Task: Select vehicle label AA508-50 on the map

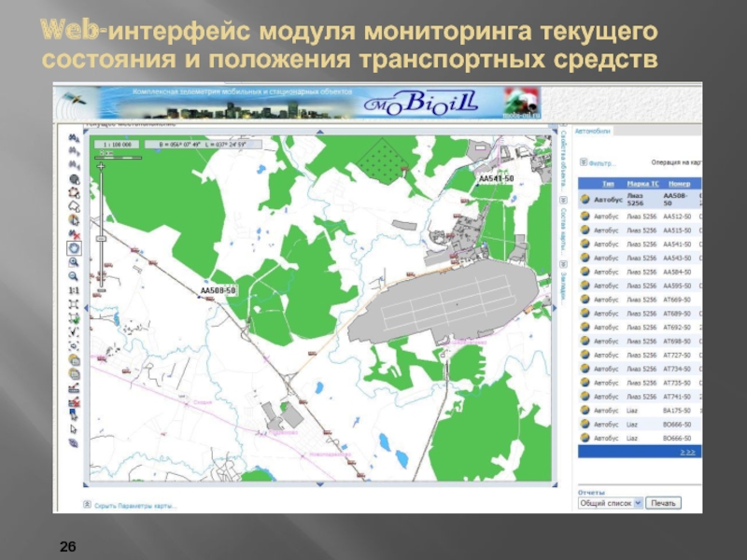Action: pos(218,291)
